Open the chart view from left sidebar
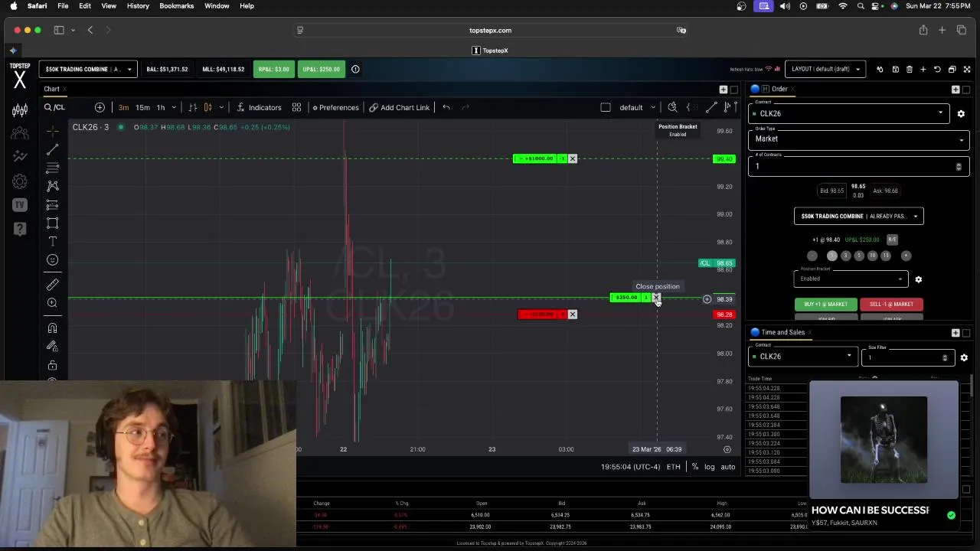The width and height of the screenshot is (980, 551). click(20, 110)
